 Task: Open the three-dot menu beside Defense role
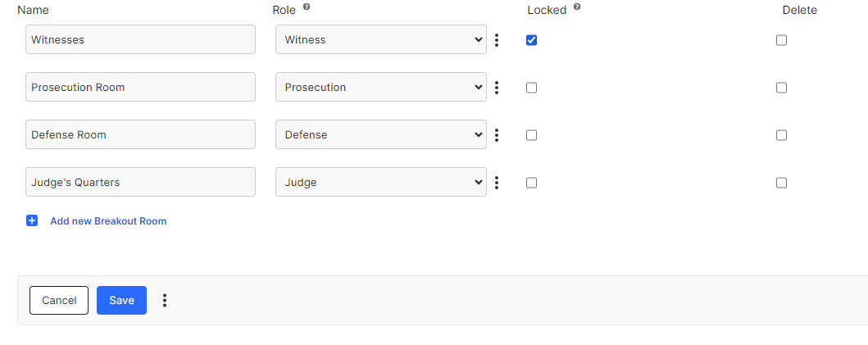pyautogui.click(x=497, y=135)
